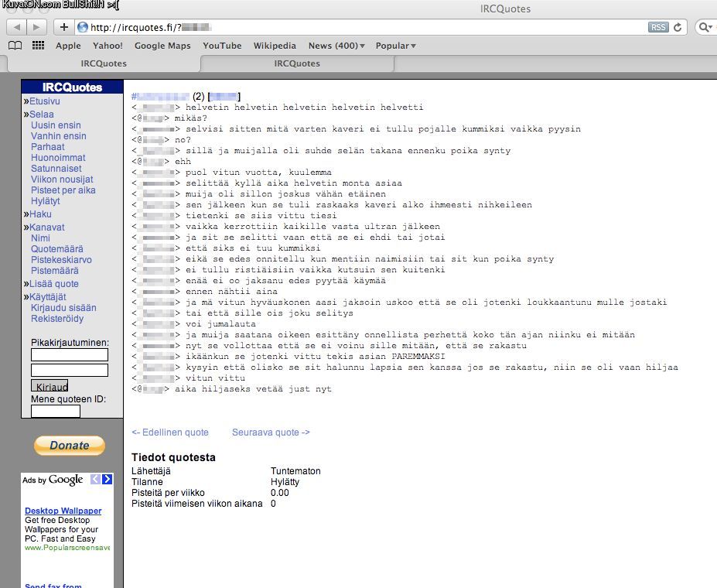Open the bookmarks book icon

(x=15, y=46)
